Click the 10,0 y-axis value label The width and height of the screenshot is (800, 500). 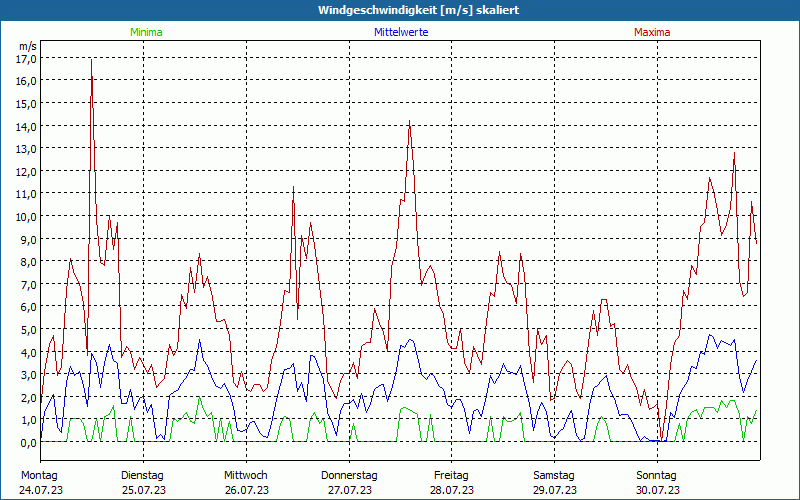pyautogui.click(x=27, y=216)
